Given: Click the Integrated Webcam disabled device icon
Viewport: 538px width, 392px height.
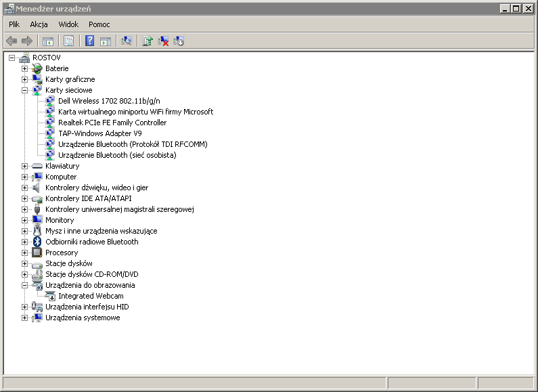Looking at the screenshot, I should coord(50,296).
